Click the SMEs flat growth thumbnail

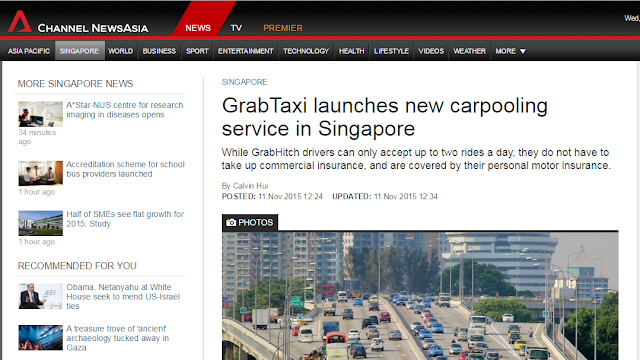(40, 223)
